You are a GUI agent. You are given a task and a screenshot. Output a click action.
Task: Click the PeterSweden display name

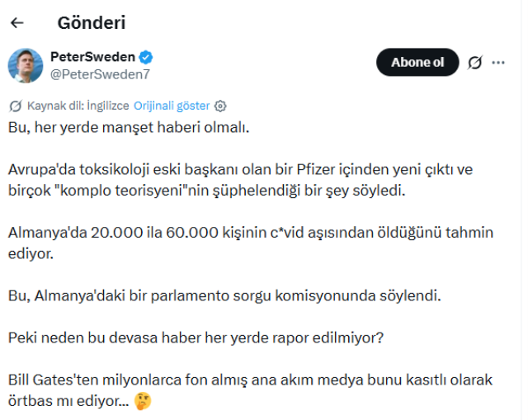pyautogui.click(x=93, y=57)
